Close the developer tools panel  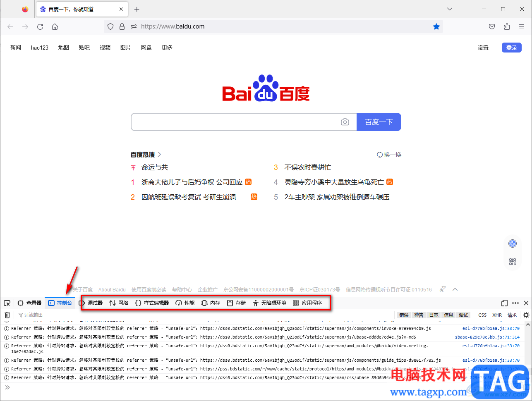526,303
